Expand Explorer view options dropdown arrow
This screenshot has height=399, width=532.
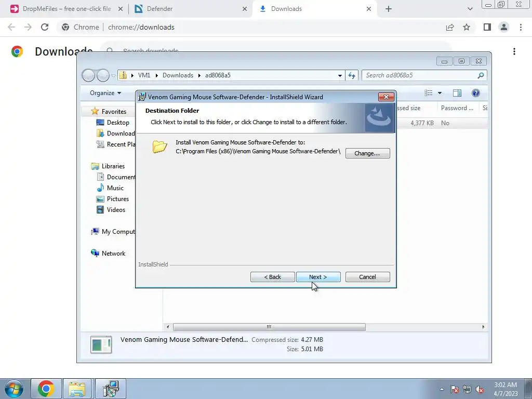tap(440, 93)
